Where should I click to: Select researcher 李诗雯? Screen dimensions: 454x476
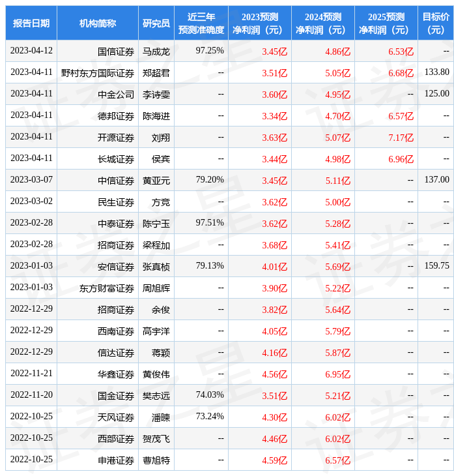[156, 95]
